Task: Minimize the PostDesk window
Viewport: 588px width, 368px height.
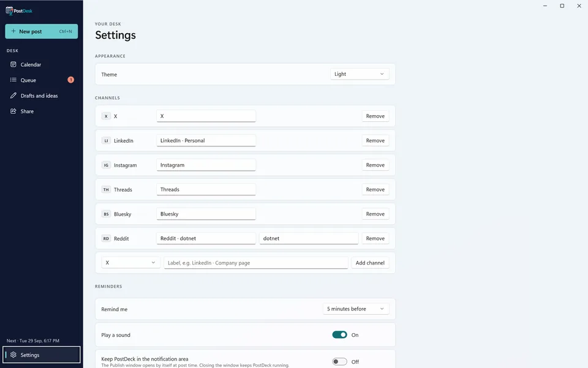Action: (545, 6)
